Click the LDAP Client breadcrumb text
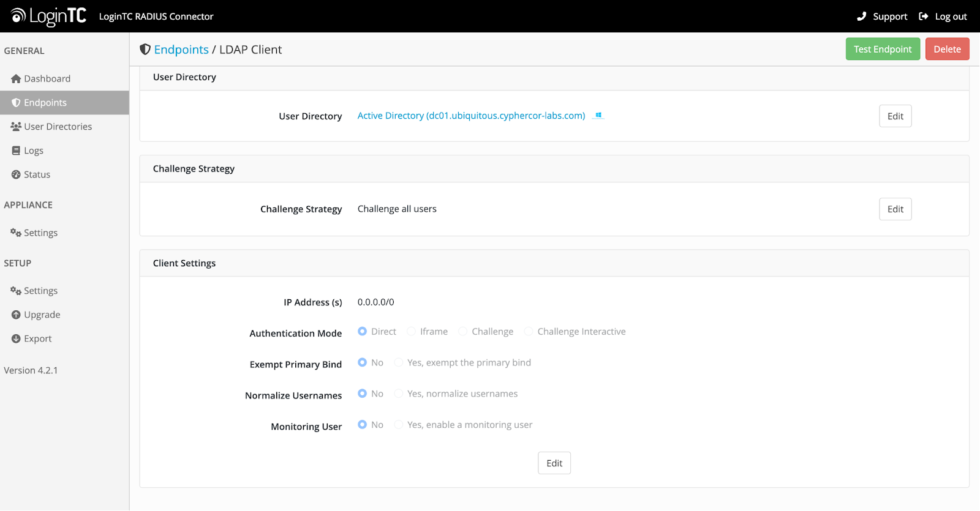Viewport: 980px width, 511px height. 251,50
